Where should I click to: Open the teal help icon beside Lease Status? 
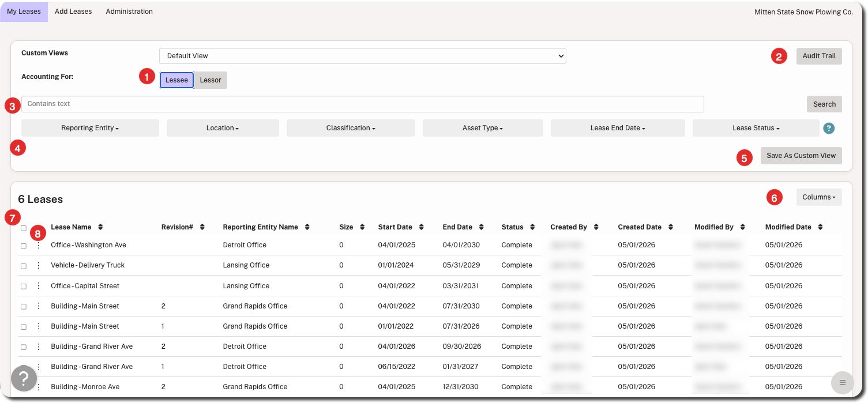pos(829,128)
